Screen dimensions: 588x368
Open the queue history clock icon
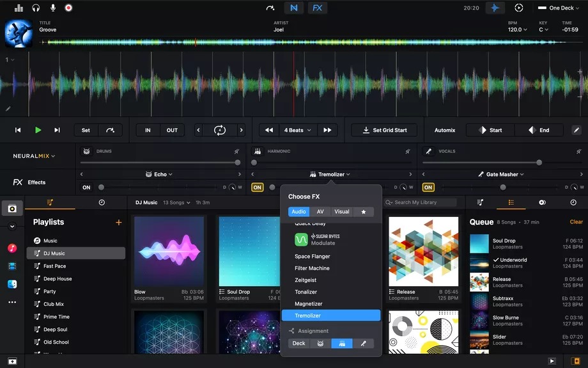573,202
